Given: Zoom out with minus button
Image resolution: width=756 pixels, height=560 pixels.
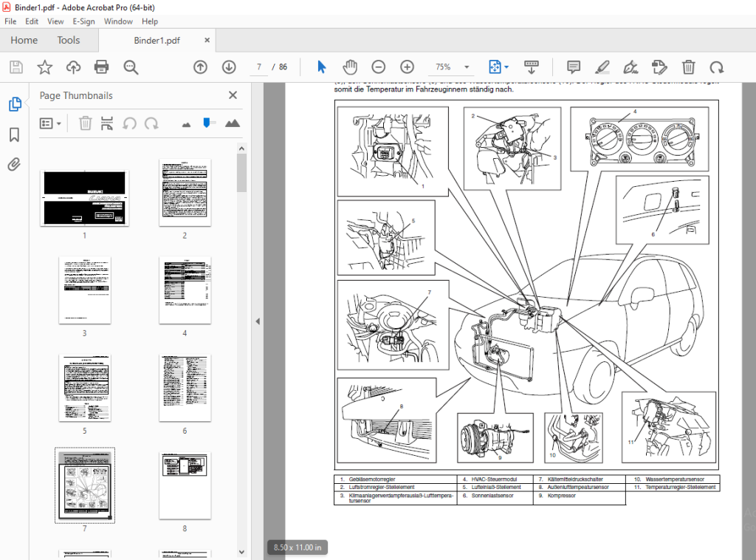Looking at the screenshot, I should pyautogui.click(x=379, y=67).
